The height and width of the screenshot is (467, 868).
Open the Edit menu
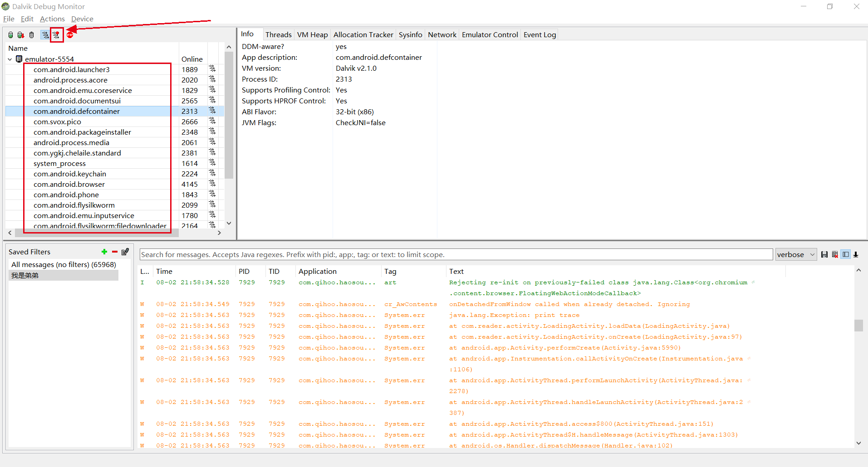pos(27,19)
